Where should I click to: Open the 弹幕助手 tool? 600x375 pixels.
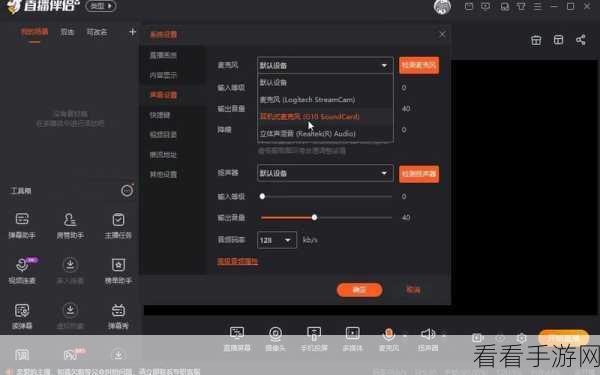(22, 226)
